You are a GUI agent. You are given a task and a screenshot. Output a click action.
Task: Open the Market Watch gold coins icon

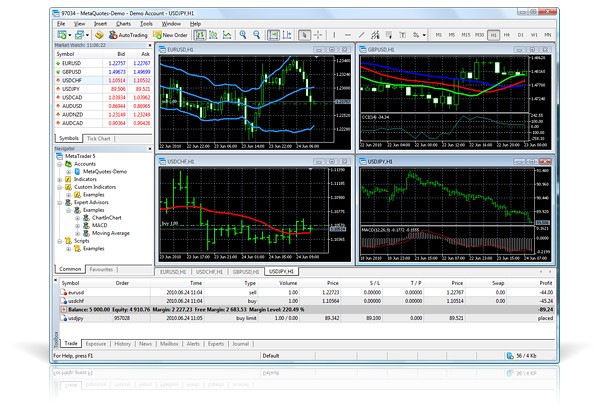tap(99, 35)
